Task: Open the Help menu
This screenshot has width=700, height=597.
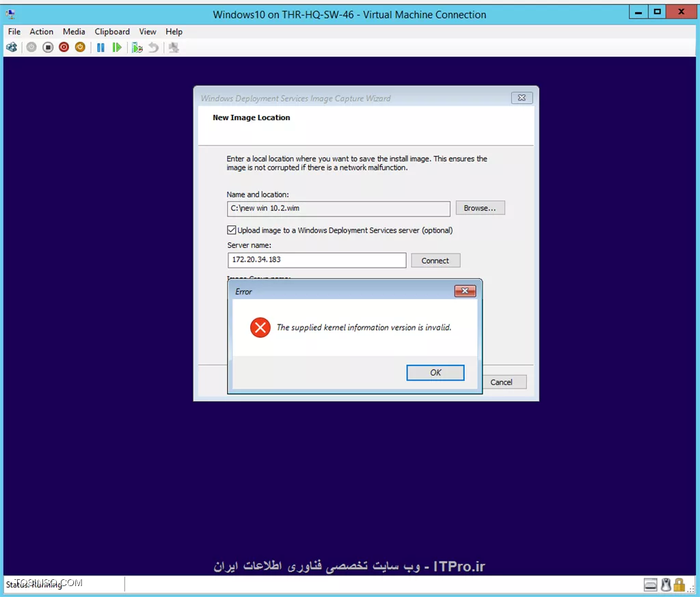Action: tap(174, 31)
